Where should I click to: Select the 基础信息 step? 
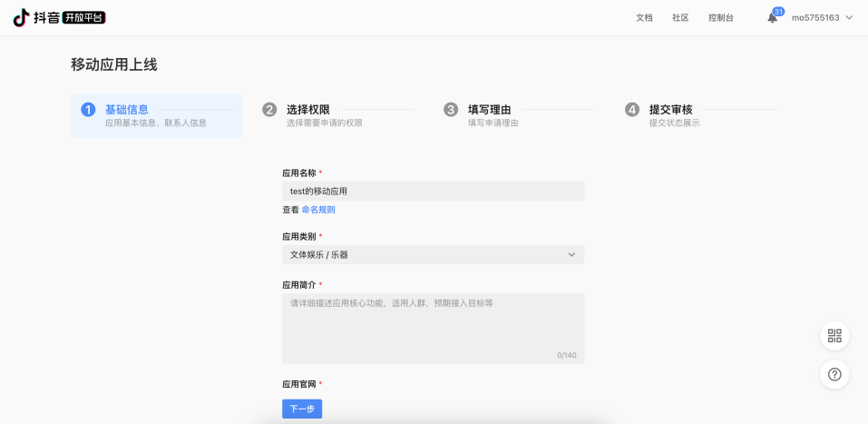click(157, 116)
